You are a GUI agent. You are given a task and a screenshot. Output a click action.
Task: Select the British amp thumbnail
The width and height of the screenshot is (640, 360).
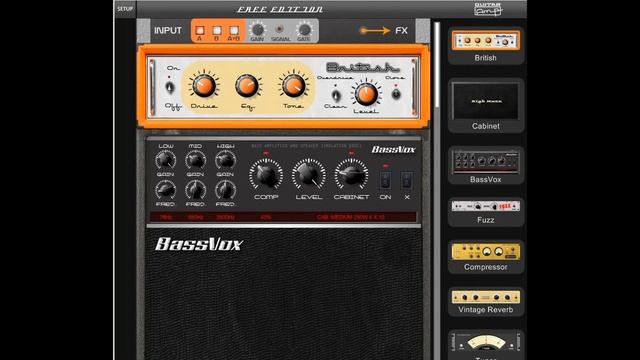485,46
